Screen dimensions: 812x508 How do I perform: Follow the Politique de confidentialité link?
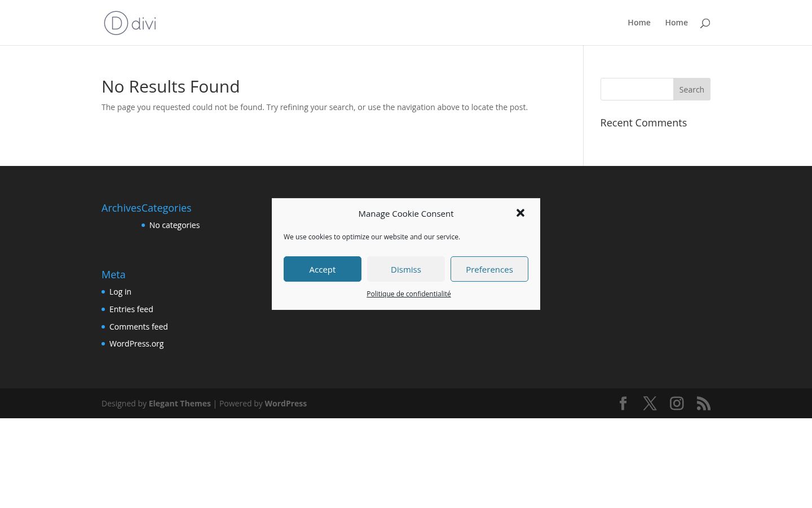click(x=409, y=294)
